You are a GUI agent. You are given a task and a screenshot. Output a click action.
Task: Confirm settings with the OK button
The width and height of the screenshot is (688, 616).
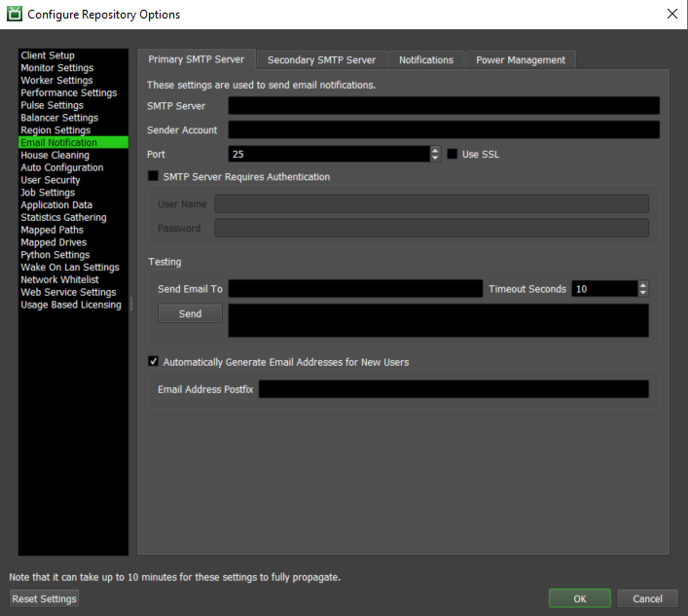click(580, 598)
